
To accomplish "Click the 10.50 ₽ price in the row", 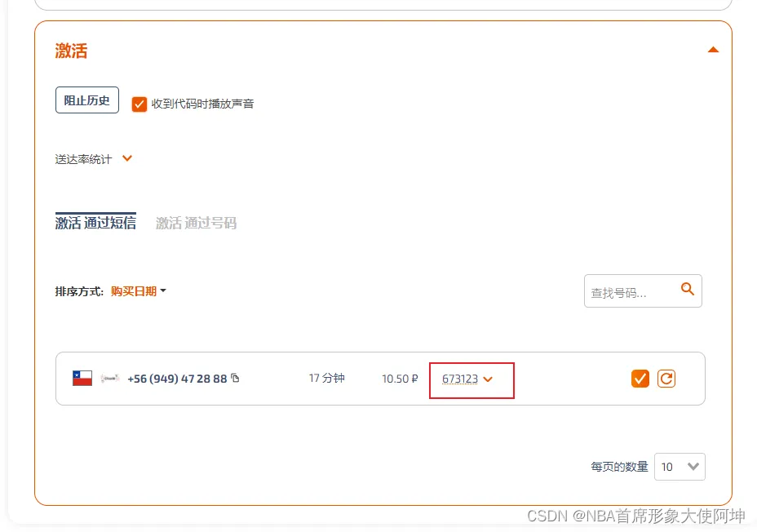I will click(x=400, y=379).
